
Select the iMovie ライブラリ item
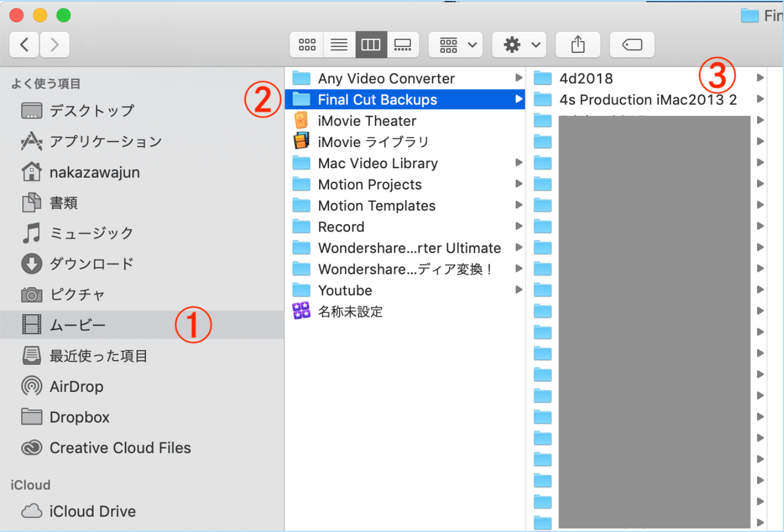(x=405, y=142)
